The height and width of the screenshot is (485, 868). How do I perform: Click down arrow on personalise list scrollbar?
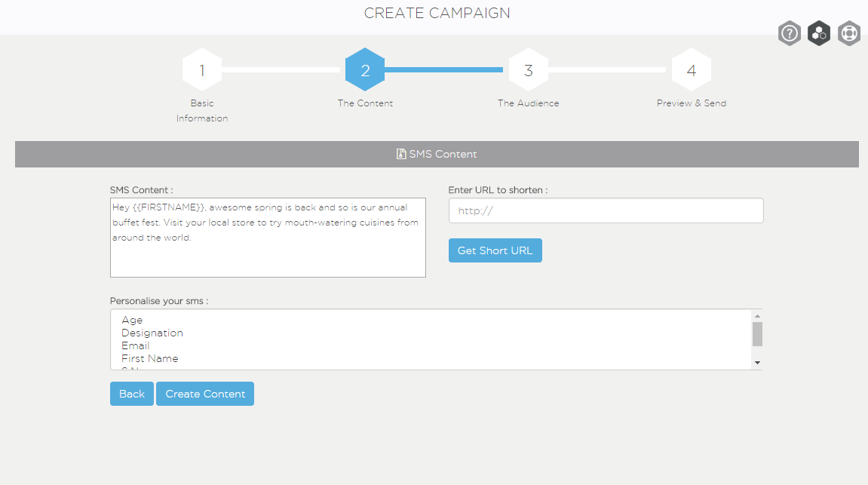(x=758, y=363)
